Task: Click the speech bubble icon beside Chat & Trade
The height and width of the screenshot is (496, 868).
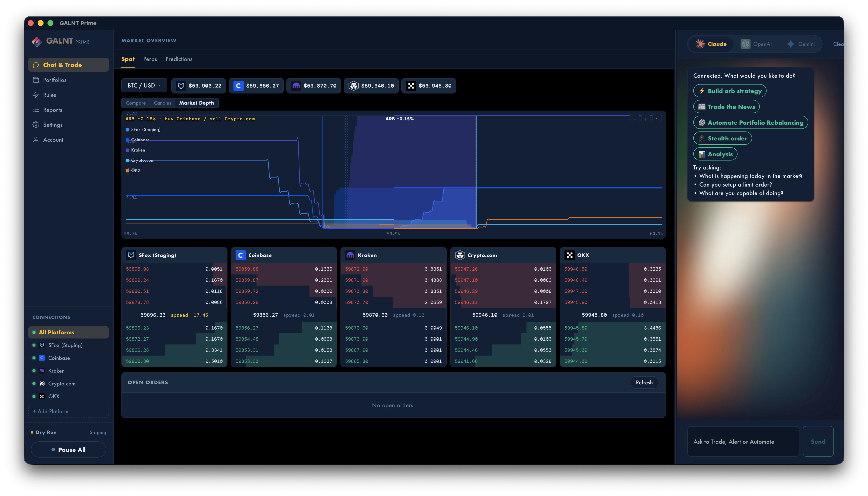Action: click(36, 65)
